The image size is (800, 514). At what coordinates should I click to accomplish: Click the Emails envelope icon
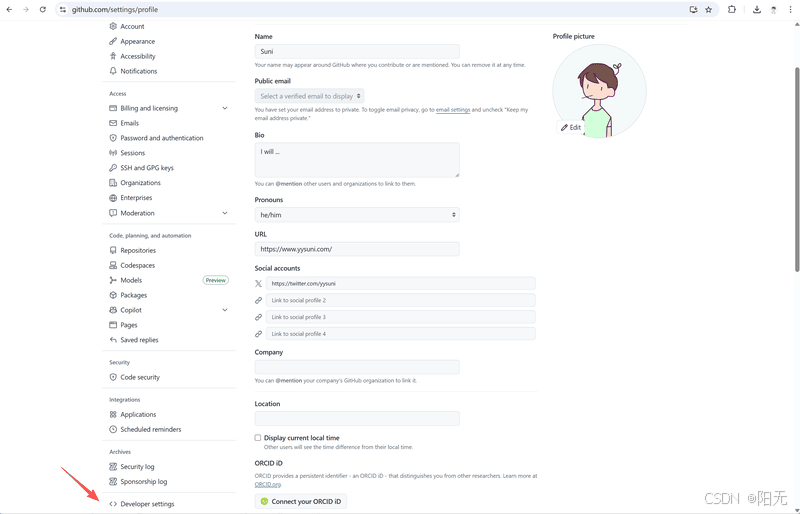113,123
